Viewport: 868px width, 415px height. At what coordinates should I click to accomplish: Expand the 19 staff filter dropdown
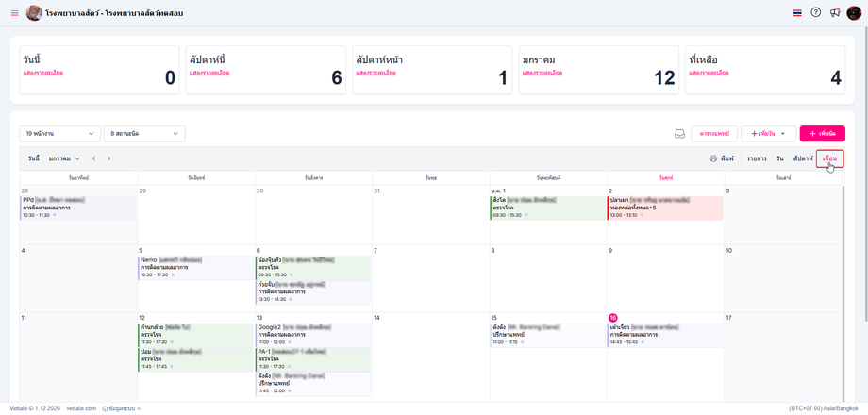[60, 134]
